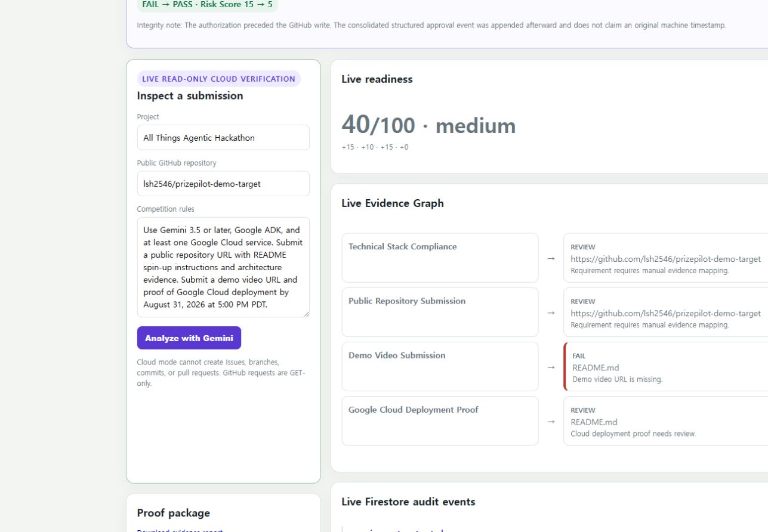Viewport: 768px width, 532px height.
Task: Click the Live Firestore audit events heading
Action: (408, 502)
